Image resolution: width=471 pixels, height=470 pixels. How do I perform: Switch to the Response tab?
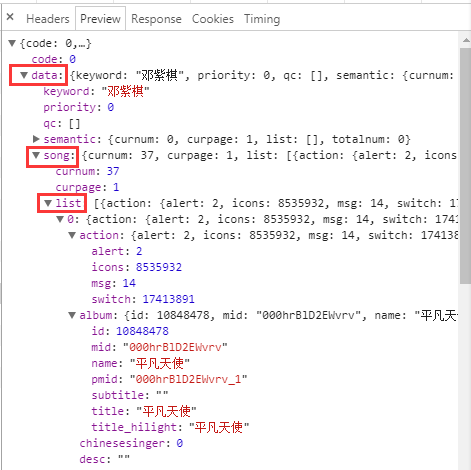pyautogui.click(x=156, y=19)
